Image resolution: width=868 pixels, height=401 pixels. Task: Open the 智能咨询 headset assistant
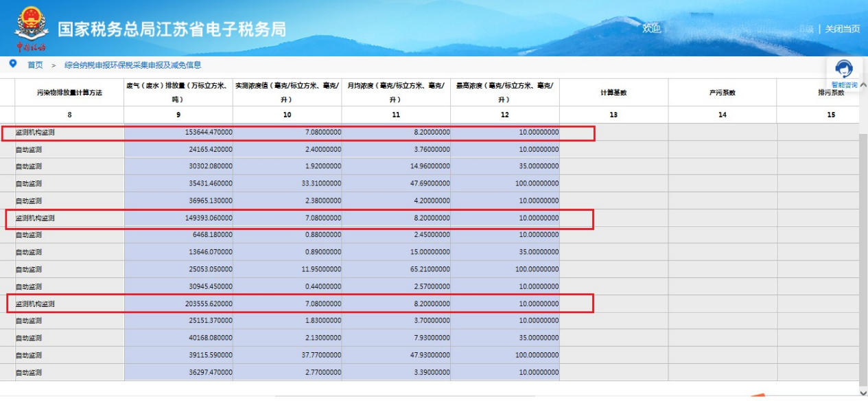tap(843, 69)
